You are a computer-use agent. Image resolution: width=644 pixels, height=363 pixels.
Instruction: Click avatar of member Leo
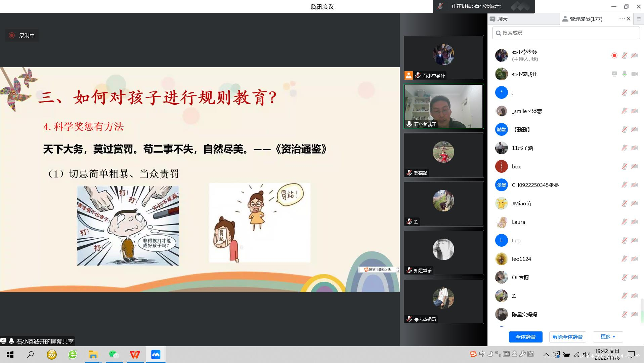click(x=501, y=240)
